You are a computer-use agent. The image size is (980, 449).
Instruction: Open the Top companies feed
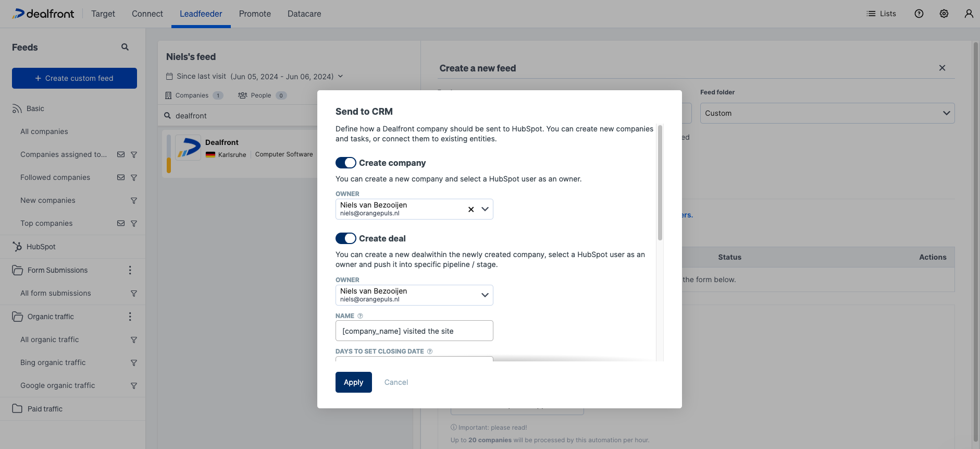pyautogui.click(x=46, y=223)
